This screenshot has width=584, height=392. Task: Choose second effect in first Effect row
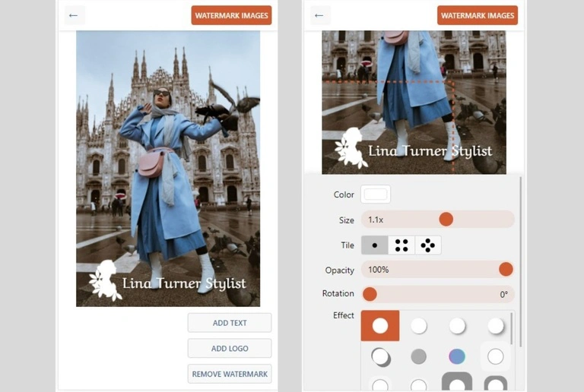[419, 326]
